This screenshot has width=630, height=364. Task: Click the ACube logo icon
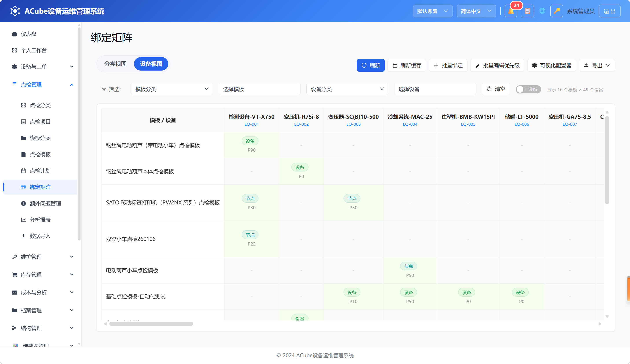pos(15,11)
